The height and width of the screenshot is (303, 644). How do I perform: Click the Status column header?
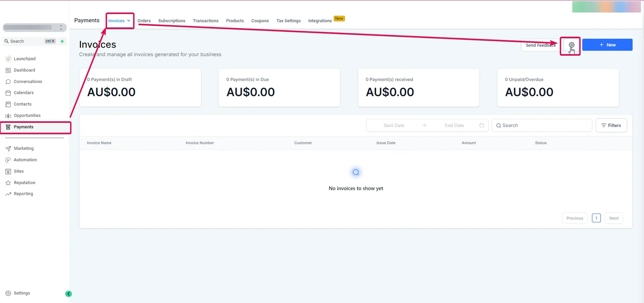click(541, 143)
